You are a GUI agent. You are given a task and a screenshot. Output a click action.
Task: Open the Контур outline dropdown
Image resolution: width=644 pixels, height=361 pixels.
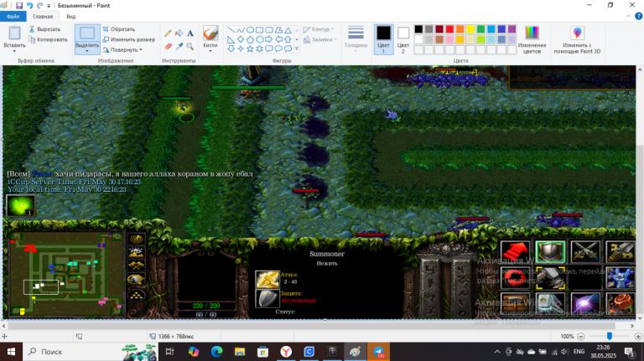pos(319,29)
